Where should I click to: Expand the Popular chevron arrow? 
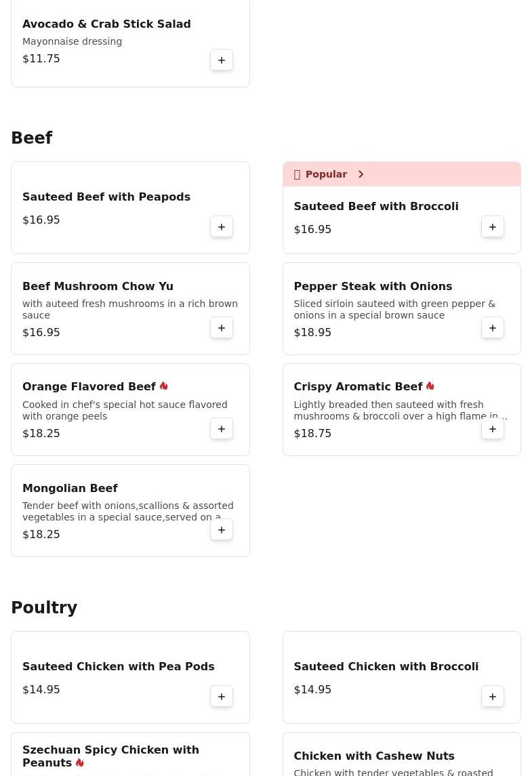pos(361,175)
